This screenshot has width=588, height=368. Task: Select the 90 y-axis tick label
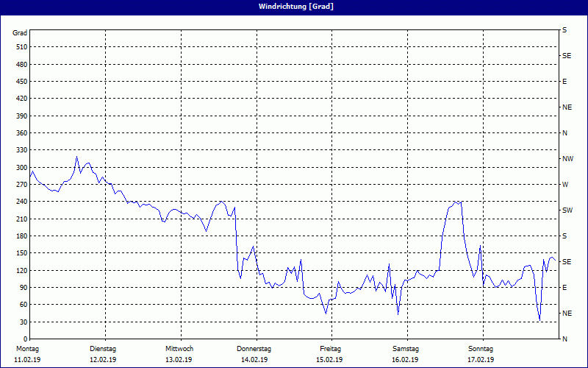pos(23,288)
